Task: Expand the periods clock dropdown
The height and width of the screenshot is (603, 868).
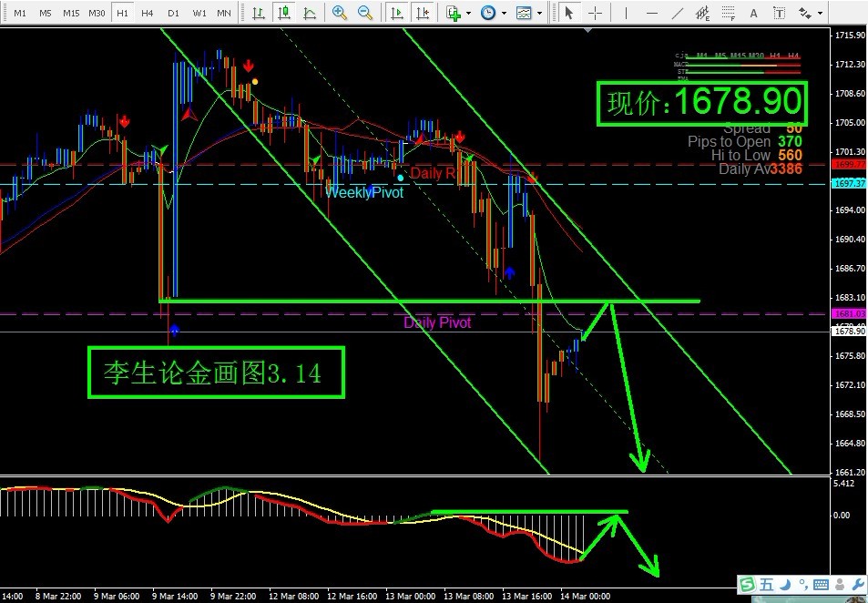Action: click(504, 14)
